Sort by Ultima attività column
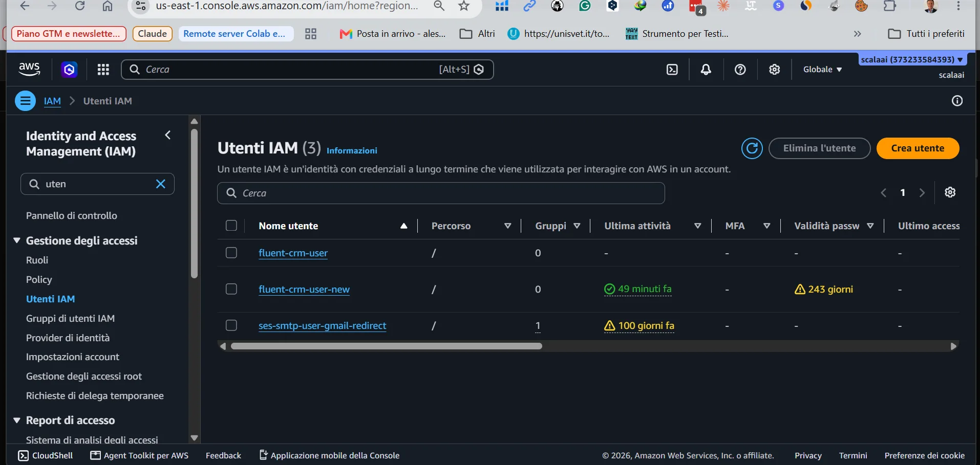 tap(697, 226)
